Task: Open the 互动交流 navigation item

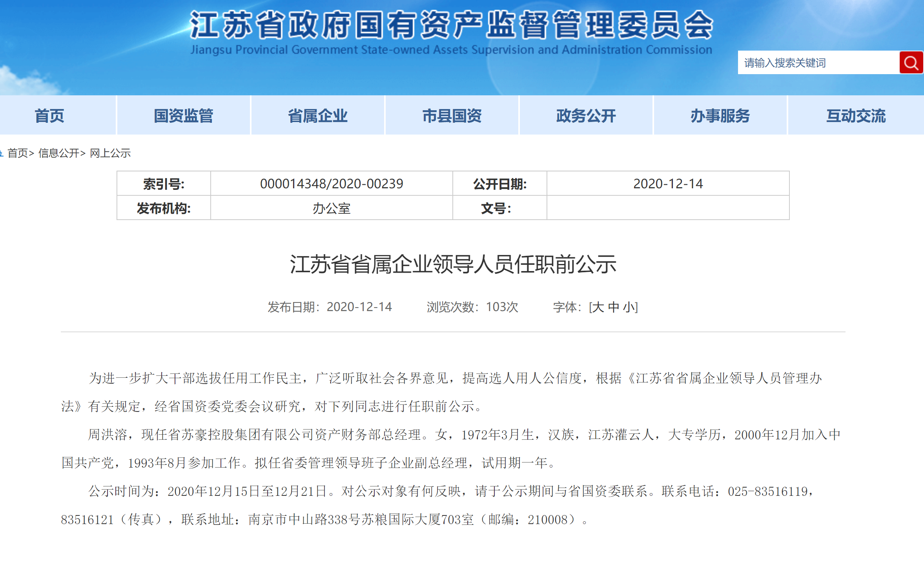Action: click(x=856, y=116)
